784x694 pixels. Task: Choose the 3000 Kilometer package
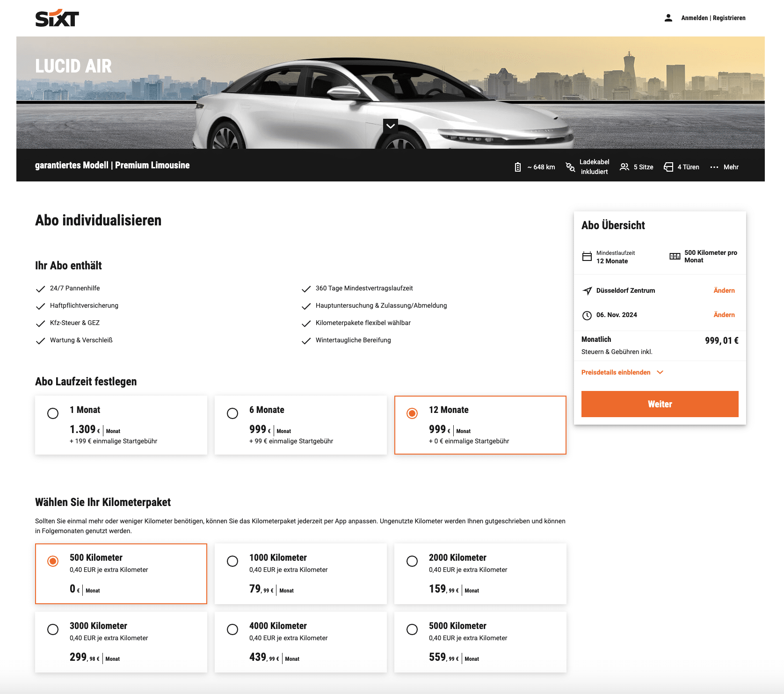pos(121,642)
